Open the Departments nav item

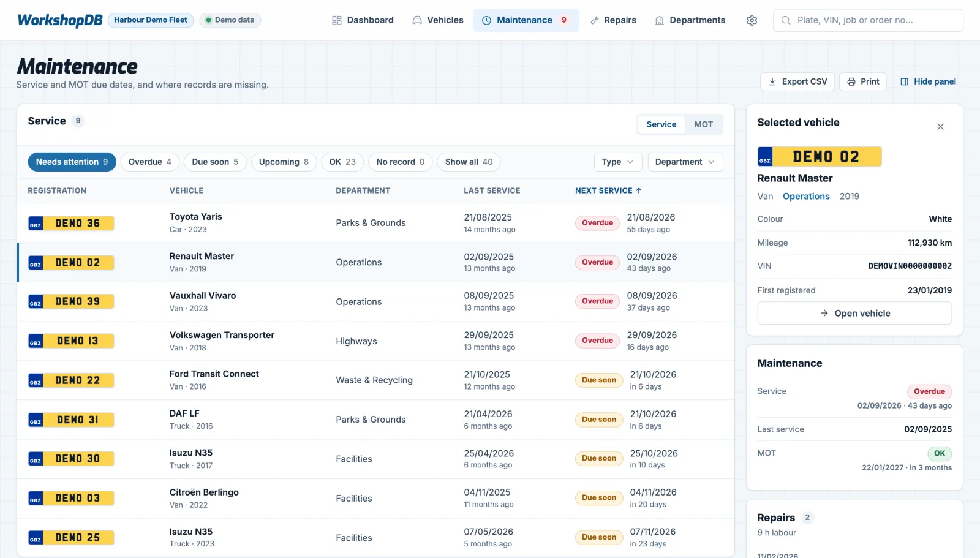690,20
